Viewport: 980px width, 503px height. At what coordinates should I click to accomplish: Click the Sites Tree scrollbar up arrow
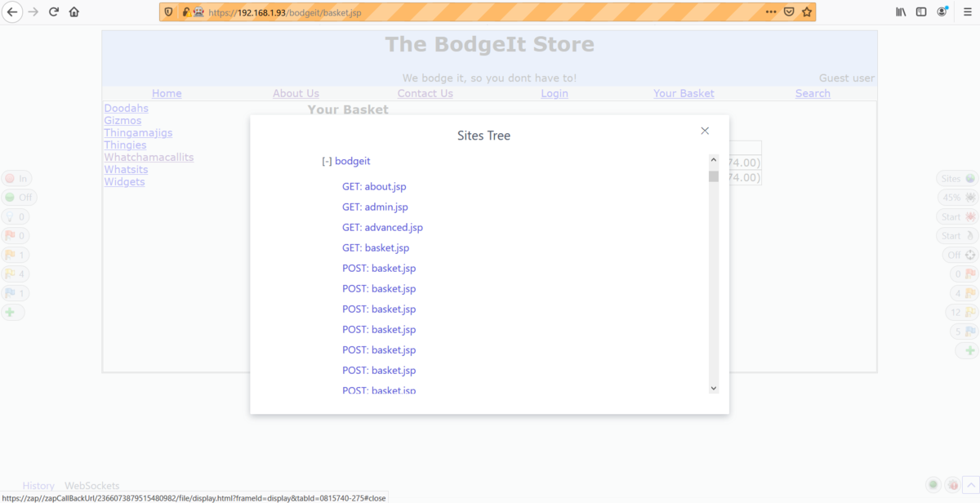713,161
